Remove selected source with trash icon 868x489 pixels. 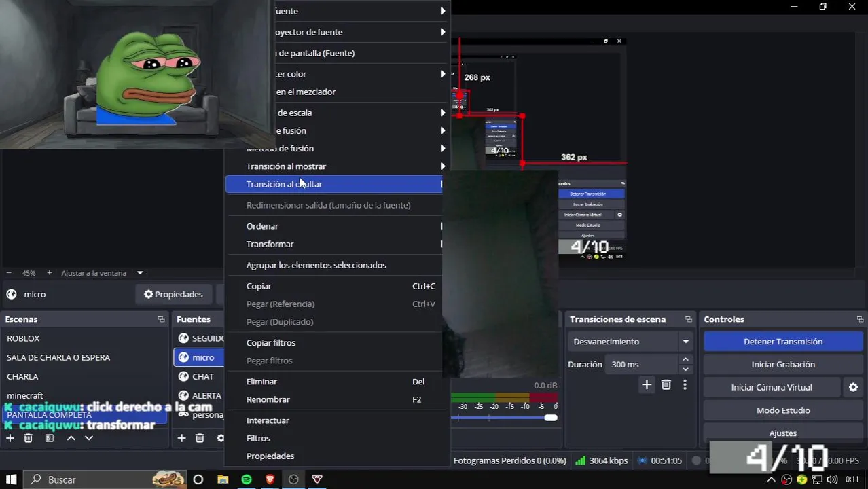(200, 439)
